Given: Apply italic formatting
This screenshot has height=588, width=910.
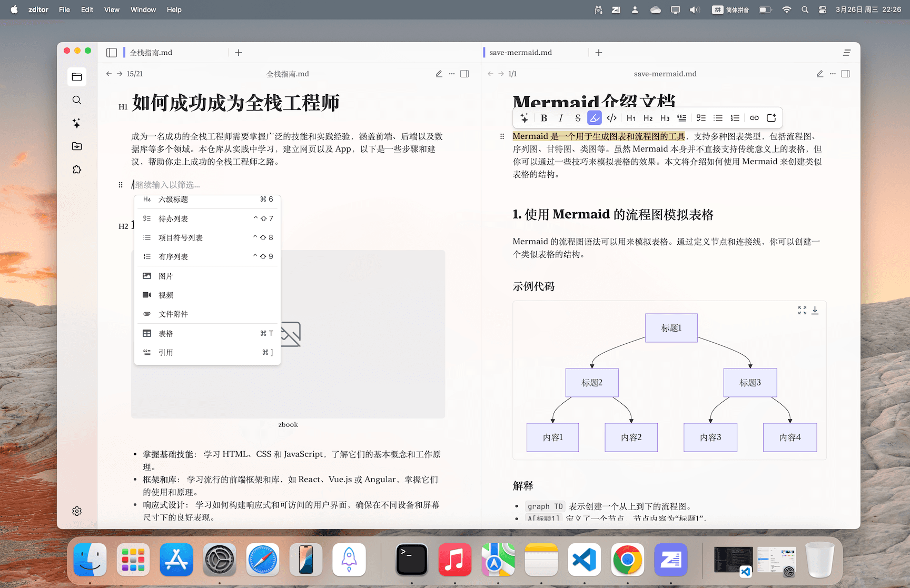Looking at the screenshot, I should [561, 118].
